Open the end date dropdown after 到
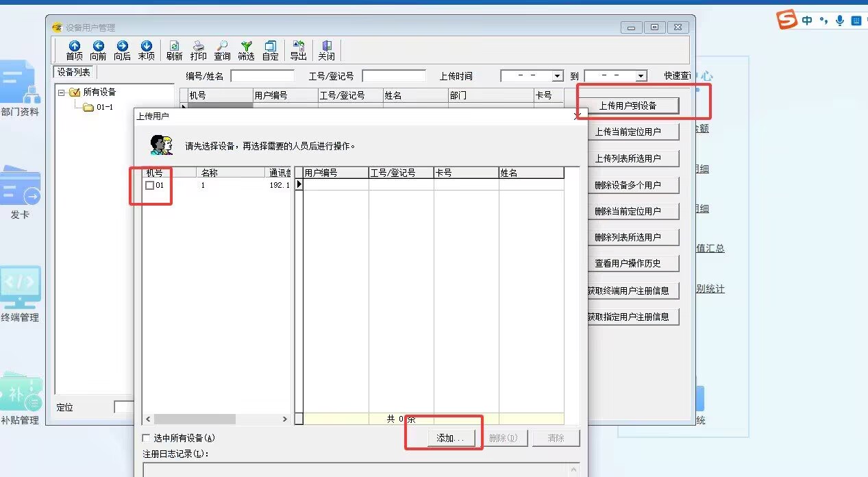This screenshot has height=477, width=868. click(x=641, y=76)
